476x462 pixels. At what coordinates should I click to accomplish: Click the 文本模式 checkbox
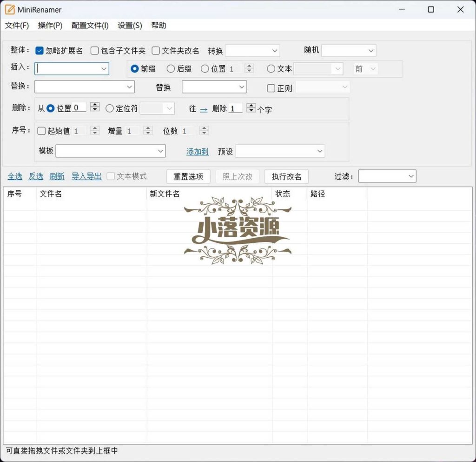[x=111, y=176]
